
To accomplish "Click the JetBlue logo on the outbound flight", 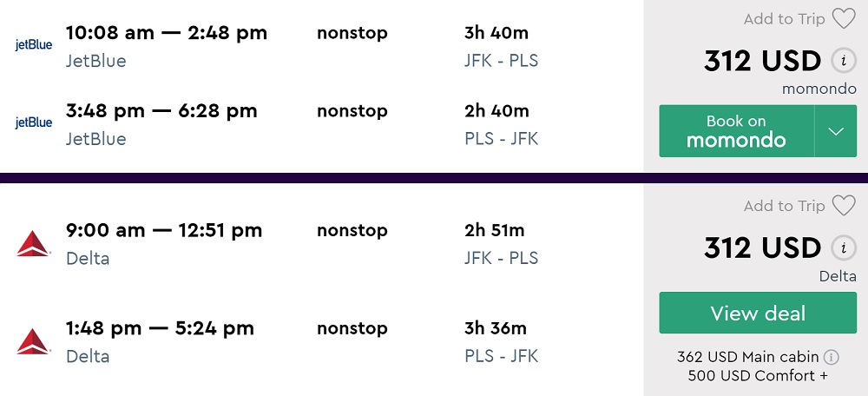I will tap(34, 45).
